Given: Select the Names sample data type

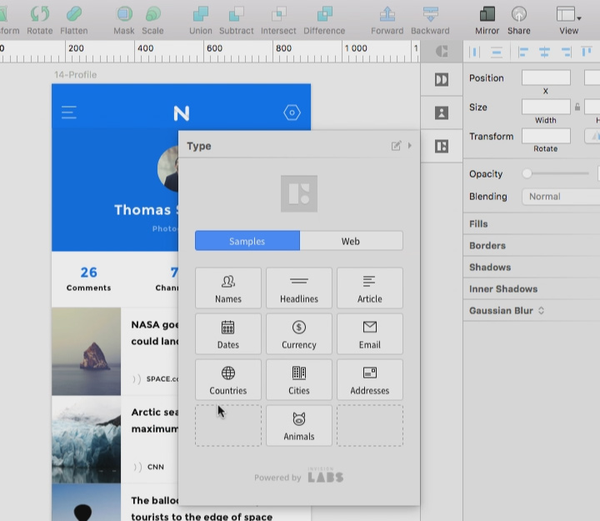Looking at the screenshot, I should 228,287.
